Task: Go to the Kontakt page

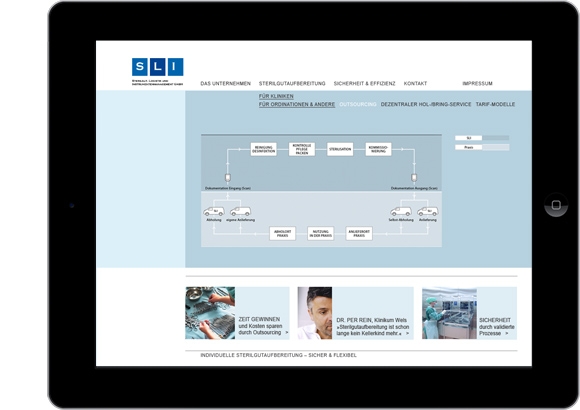Action: point(415,84)
